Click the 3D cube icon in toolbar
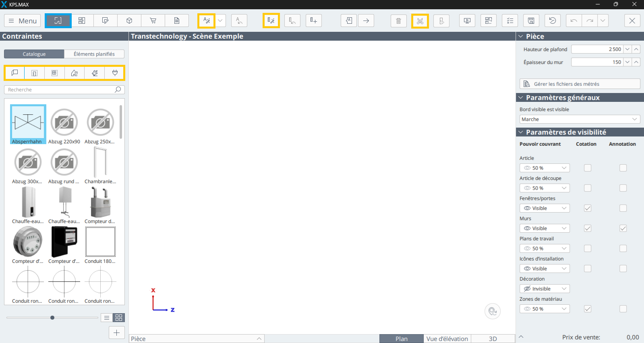This screenshot has height=343, width=644. (x=129, y=21)
